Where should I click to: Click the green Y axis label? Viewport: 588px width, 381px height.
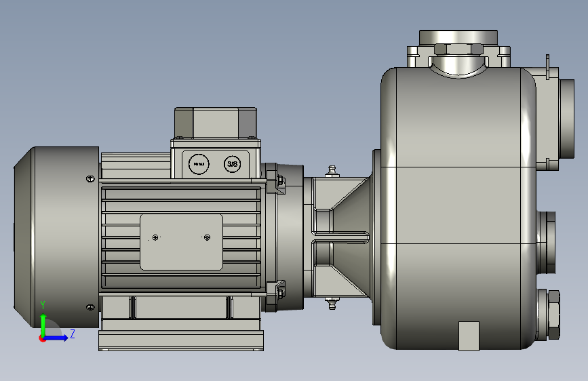(x=43, y=304)
